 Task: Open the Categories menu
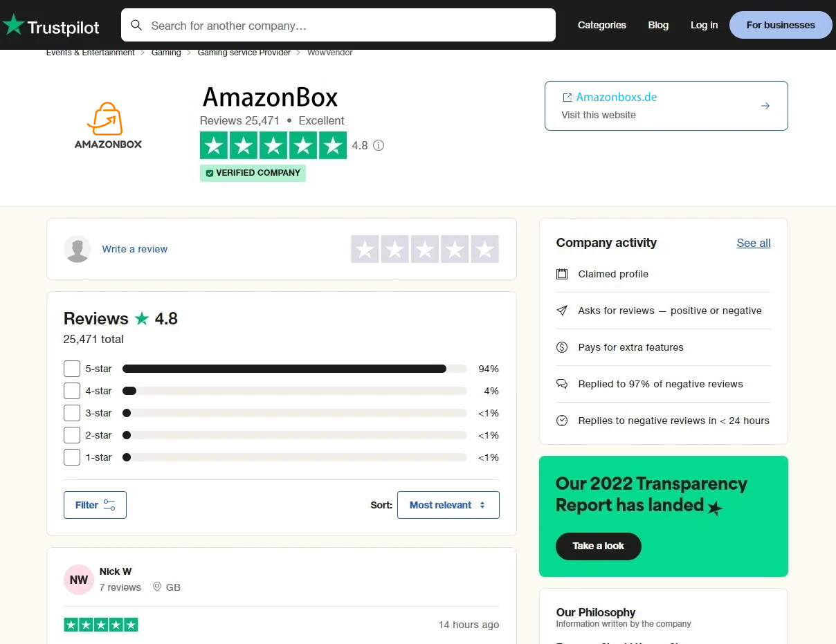pos(601,25)
